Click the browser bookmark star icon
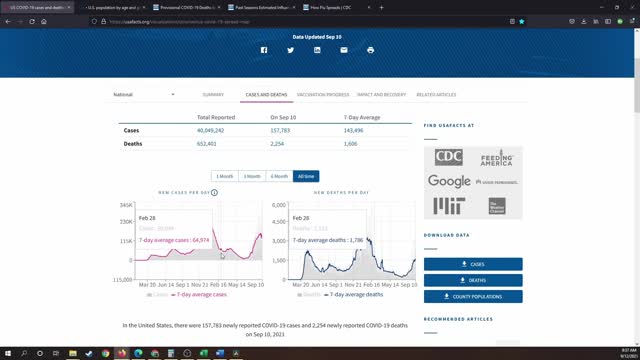This screenshot has height=360, width=640. click(x=522, y=22)
